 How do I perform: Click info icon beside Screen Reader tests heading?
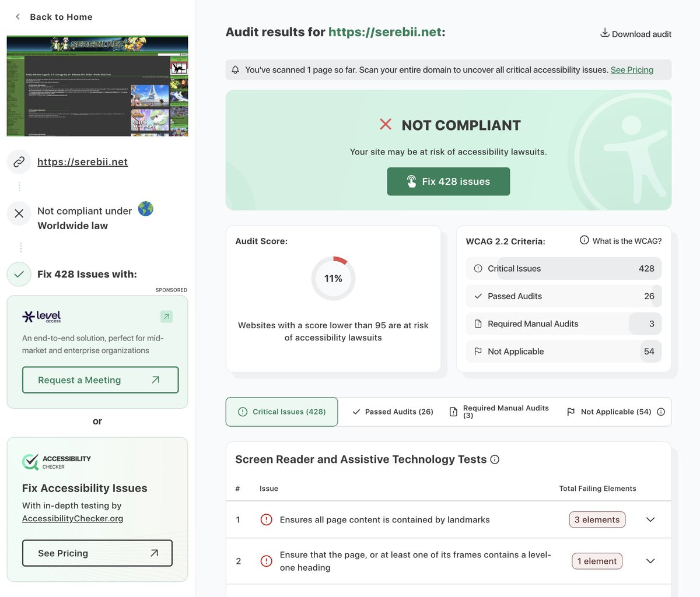495,459
